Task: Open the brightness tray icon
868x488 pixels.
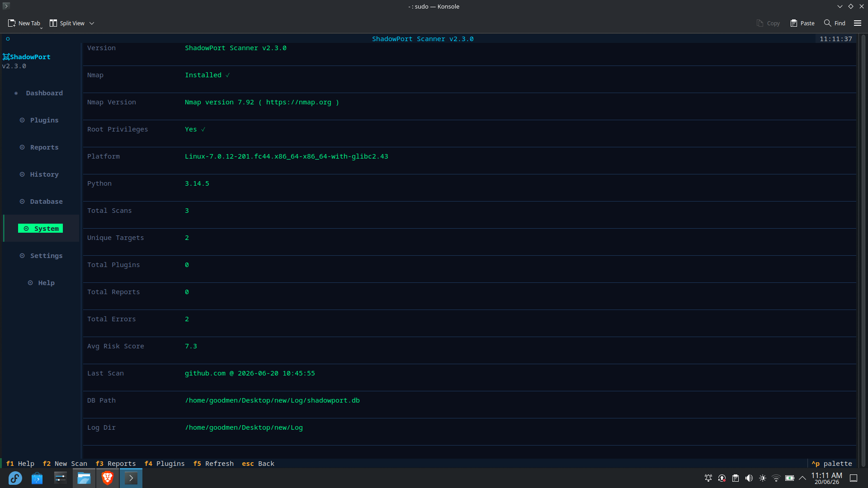Action: (x=763, y=478)
